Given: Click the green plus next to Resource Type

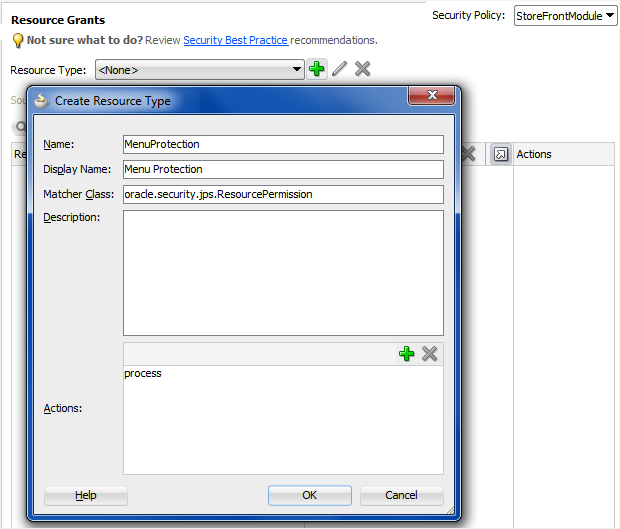Looking at the screenshot, I should pyautogui.click(x=317, y=69).
